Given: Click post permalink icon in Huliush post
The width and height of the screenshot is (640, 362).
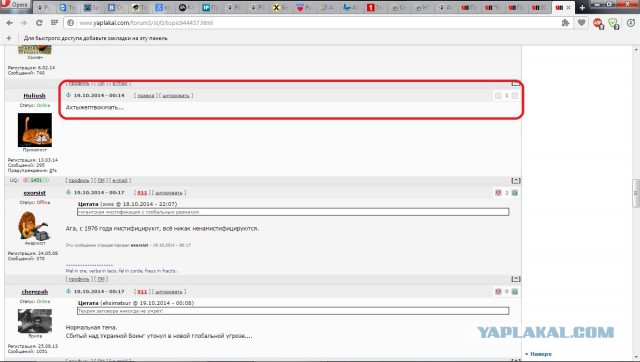Looking at the screenshot, I should pos(68,95).
